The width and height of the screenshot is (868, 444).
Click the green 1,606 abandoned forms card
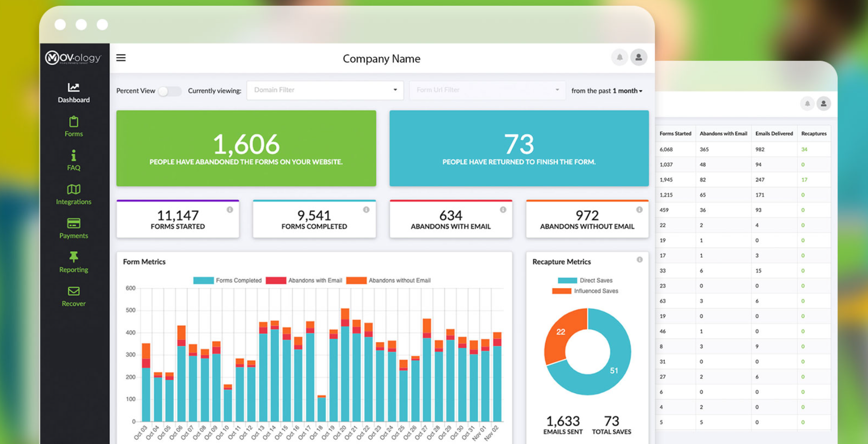tap(246, 148)
